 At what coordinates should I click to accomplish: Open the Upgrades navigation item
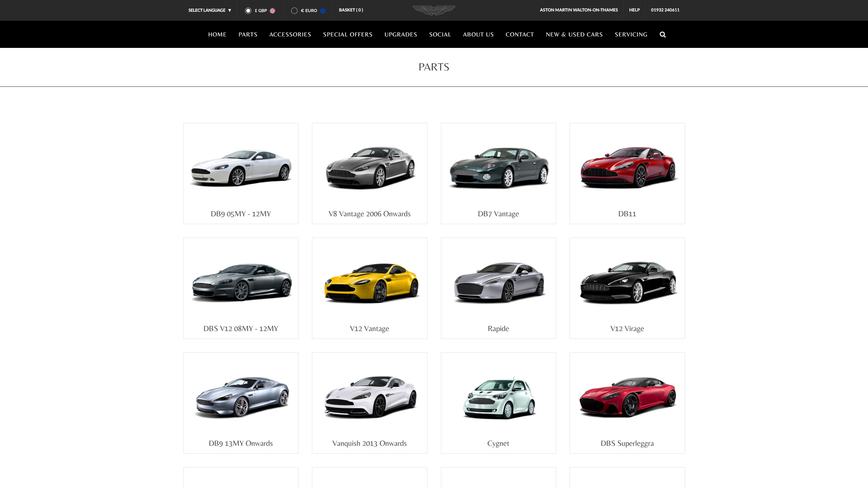401,34
